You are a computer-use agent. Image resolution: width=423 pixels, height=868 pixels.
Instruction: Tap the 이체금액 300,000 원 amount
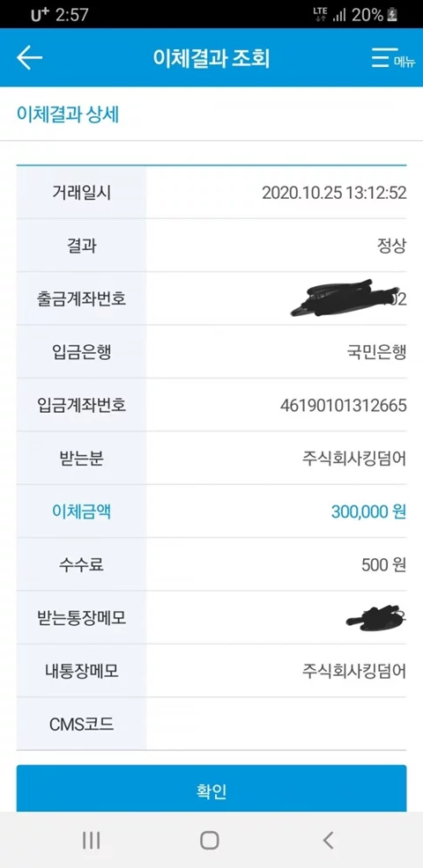(x=368, y=512)
